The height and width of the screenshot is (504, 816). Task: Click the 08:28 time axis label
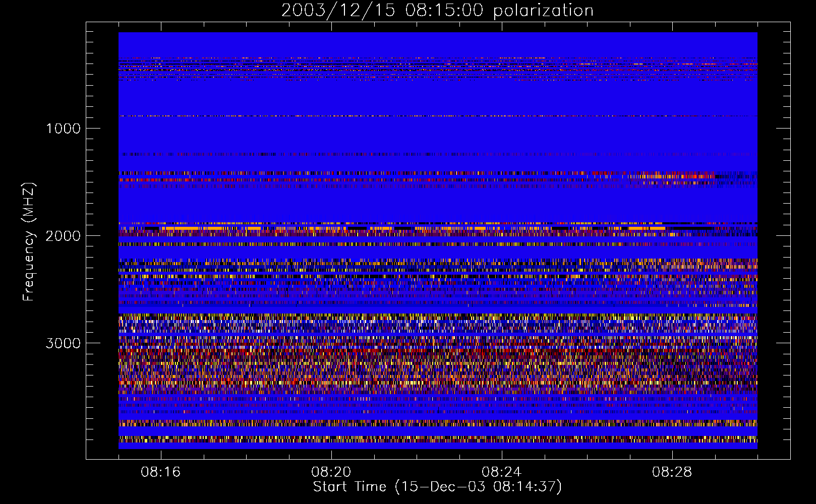[672, 472]
